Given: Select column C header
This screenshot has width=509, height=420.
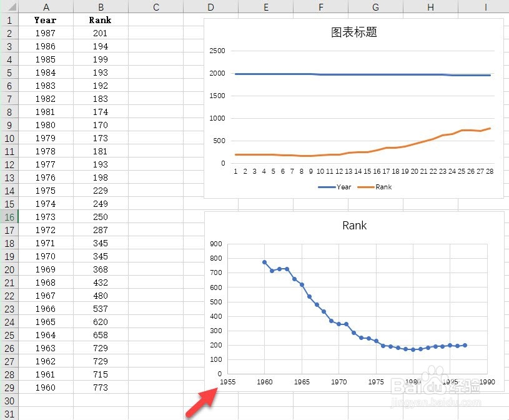Looking at the screenshot, I should click(x=156, y=6).
